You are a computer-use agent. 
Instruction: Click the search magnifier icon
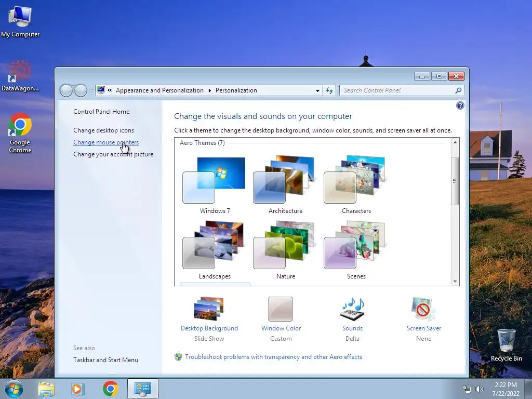(x=458, y=90)
